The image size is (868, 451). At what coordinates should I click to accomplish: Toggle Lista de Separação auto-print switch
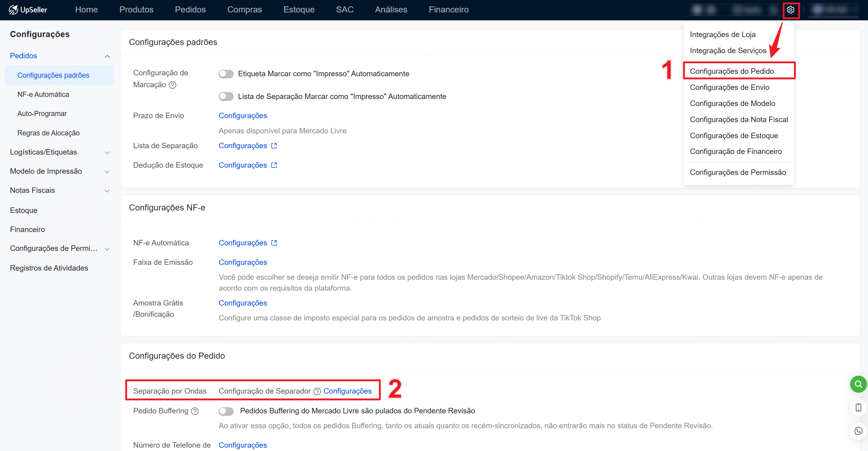click(226, 97)
